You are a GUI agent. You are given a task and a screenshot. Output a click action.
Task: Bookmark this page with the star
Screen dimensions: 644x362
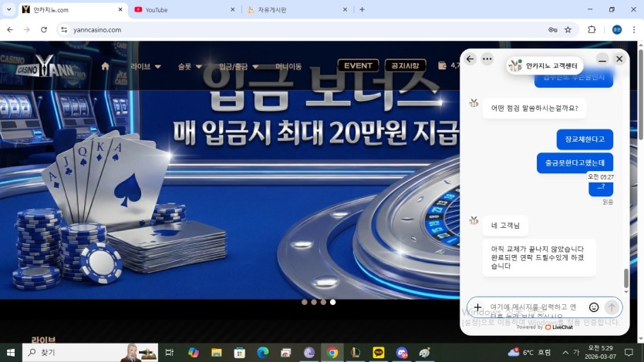(x=568, y=29)
